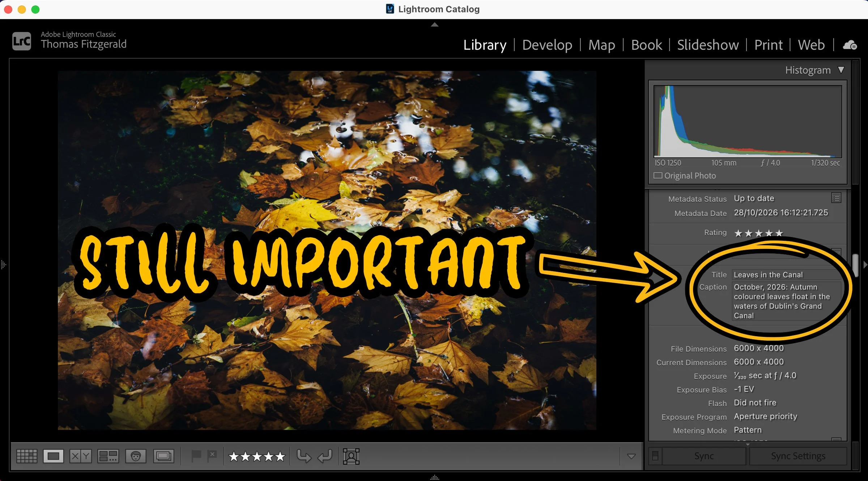Switch to the Develop module

(547, 45)
